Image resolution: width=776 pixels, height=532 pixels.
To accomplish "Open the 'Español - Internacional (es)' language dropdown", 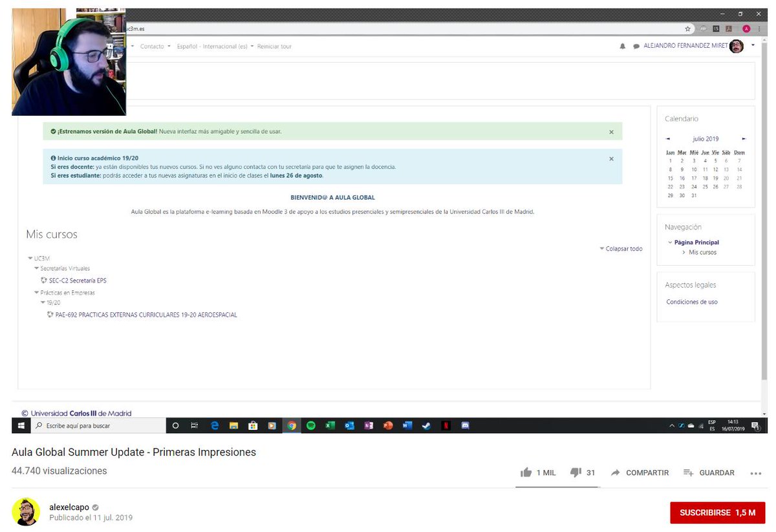I will [x=215, y=47].
